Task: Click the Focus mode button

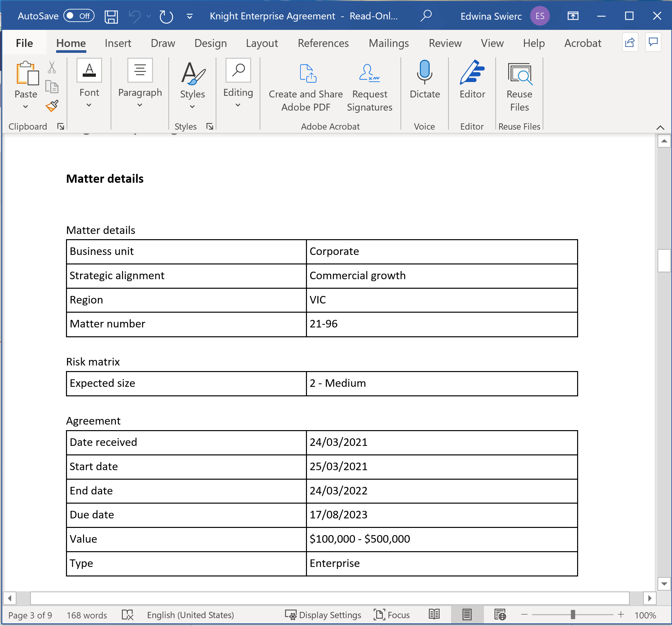Action: pyautogui.click(x=392, y=615)
